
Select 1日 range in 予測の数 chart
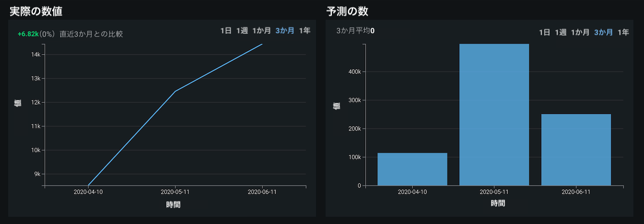pyautogui.click(x=545, y=32)
